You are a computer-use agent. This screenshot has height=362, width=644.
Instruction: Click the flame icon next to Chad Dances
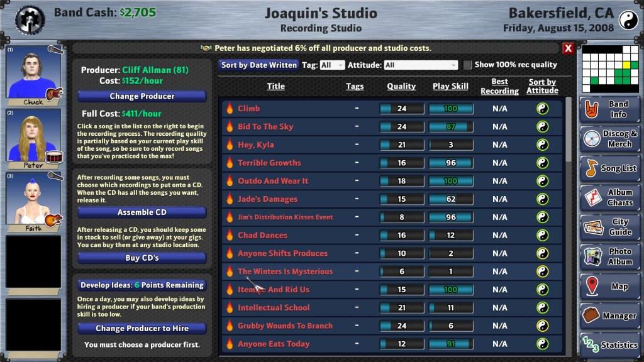coord(230,236)
